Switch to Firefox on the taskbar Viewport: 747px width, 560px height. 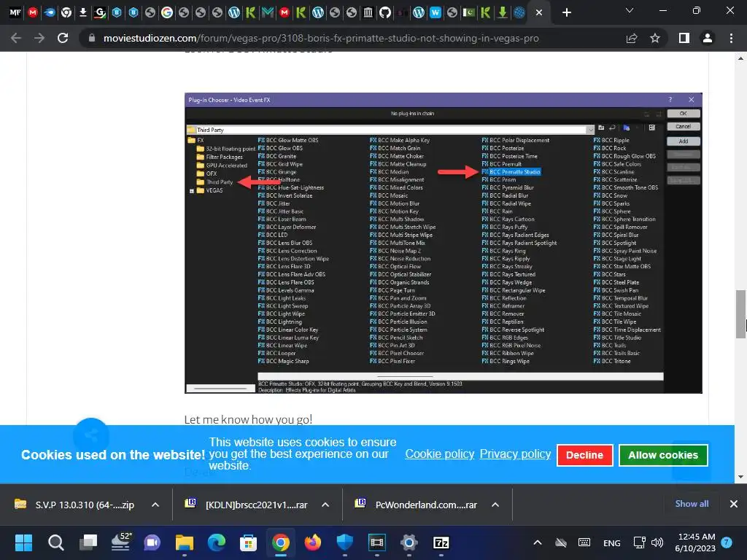tap(312, 542)
